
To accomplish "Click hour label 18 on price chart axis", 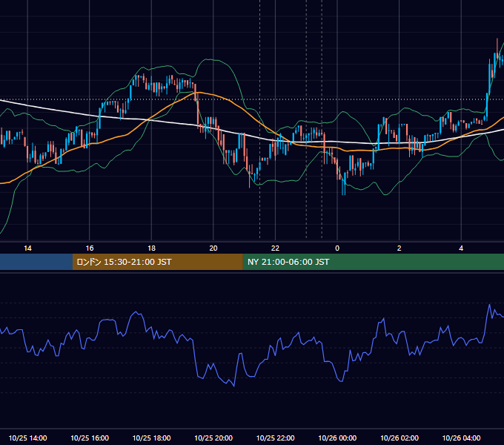I will tap(151, 248).
